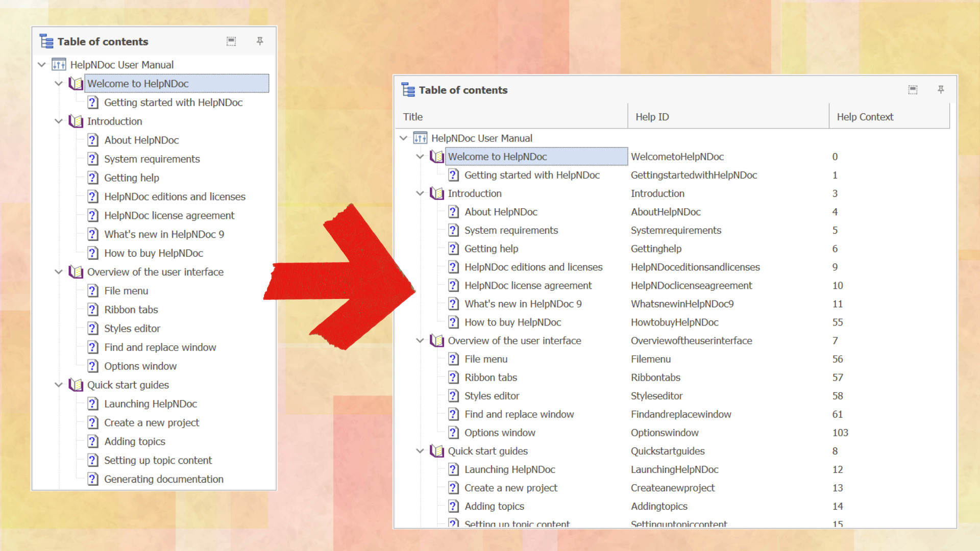Click the table of contents tree icon in right panel header
980x551 pixels.
click(408, 90)
